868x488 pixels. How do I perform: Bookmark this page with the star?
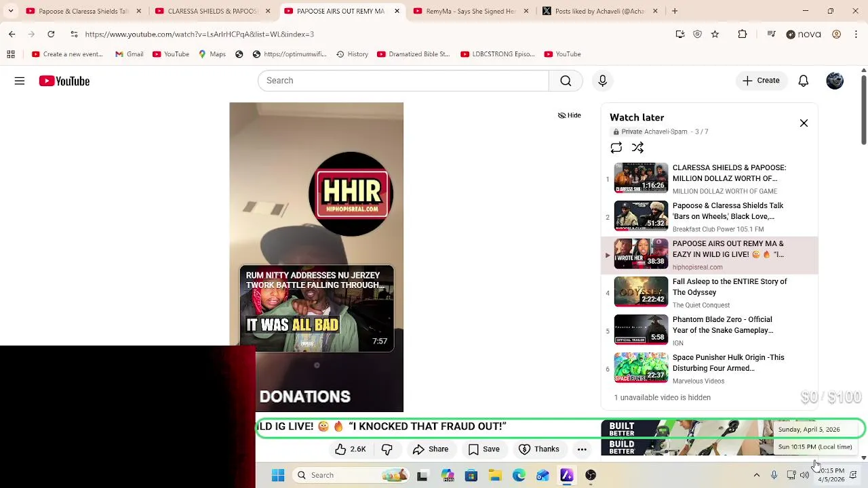point(715,34)
